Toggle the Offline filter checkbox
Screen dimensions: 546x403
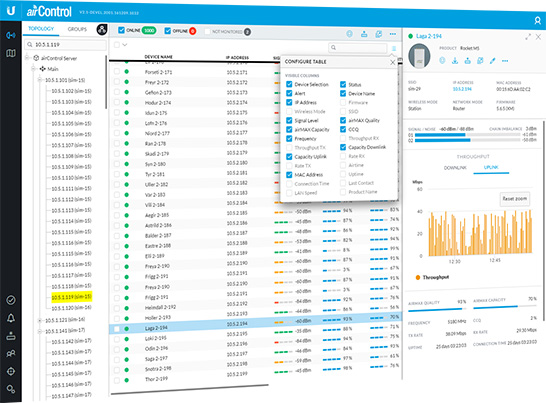(167, 31)
